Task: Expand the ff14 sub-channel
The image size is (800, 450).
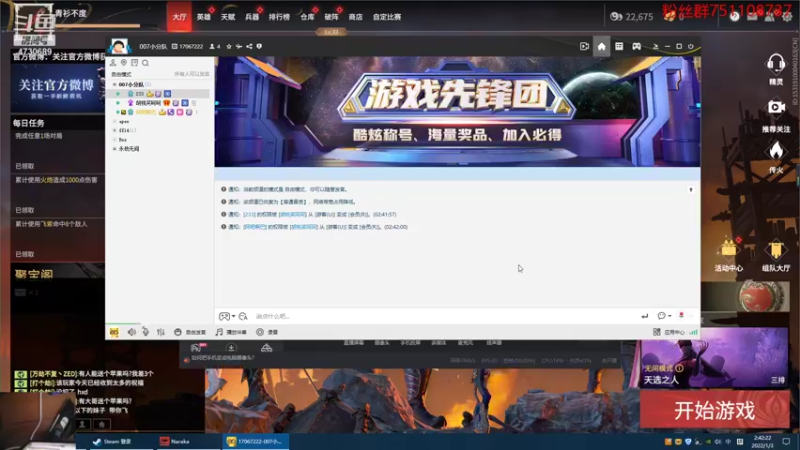Action: pyautogui.click(x=114, y=130)
